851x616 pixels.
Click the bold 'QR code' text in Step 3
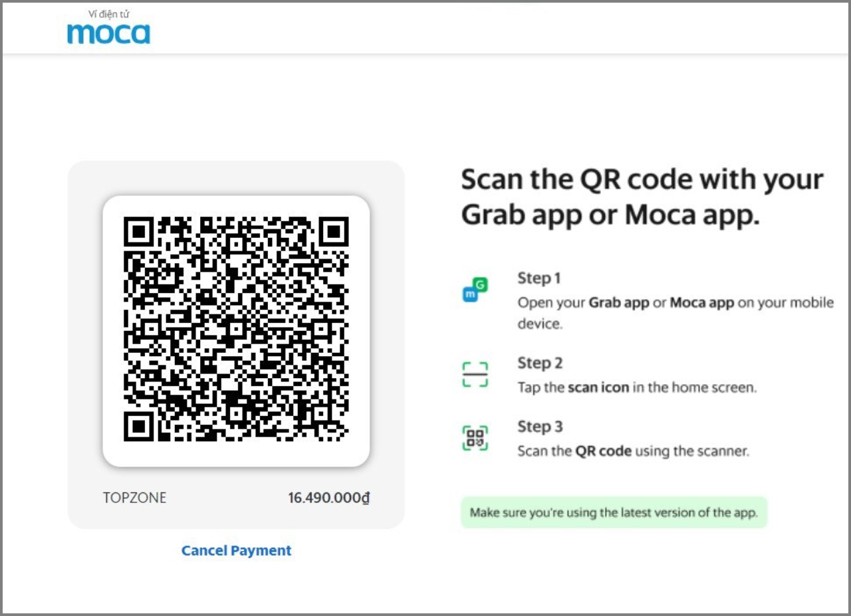(604, 451)
